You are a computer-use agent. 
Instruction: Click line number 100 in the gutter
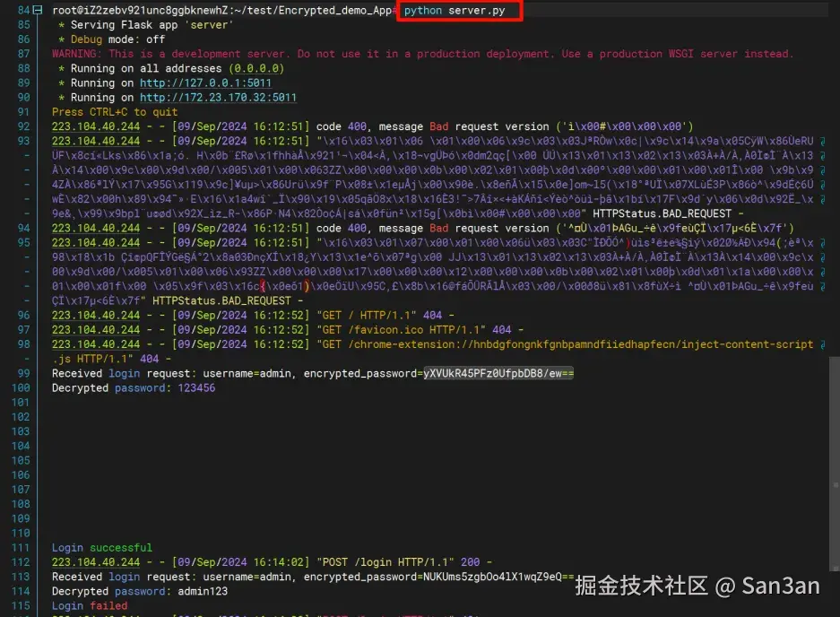pos(21,388)
